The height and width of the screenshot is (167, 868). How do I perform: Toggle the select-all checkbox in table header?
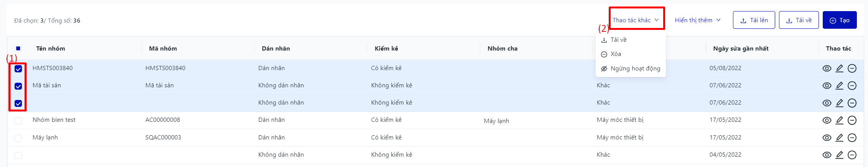point(18,48)
